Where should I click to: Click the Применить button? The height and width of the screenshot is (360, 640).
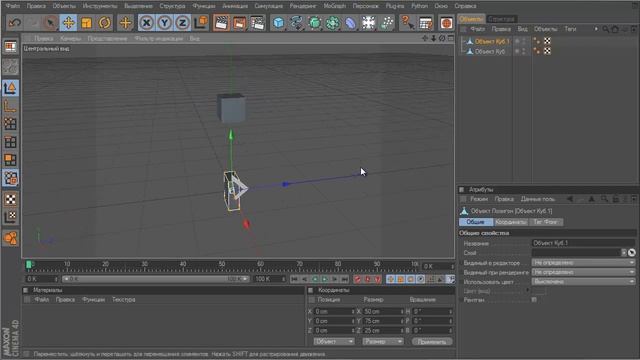(432, 342)
